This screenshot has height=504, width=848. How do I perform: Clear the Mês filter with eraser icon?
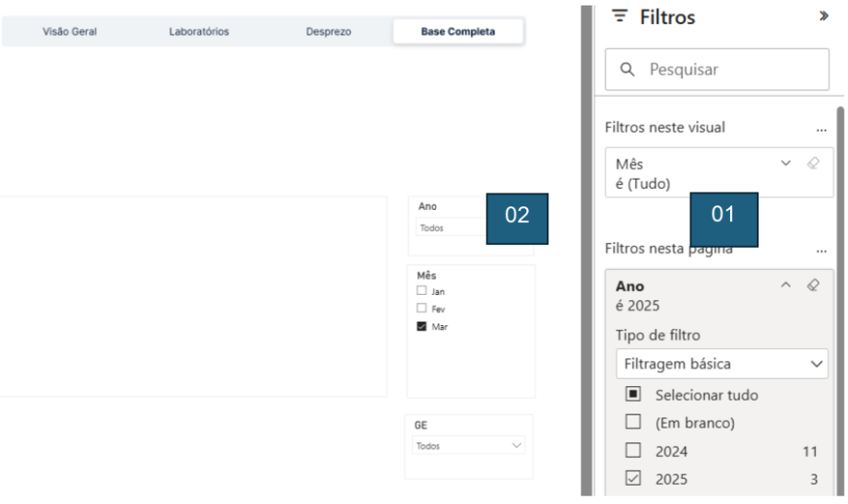pyautogui.click(x=812, y=163)
